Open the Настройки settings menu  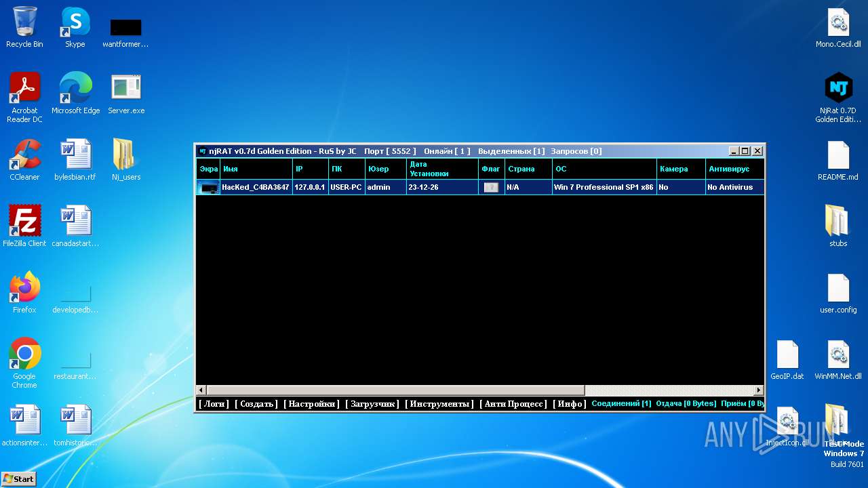311,404
